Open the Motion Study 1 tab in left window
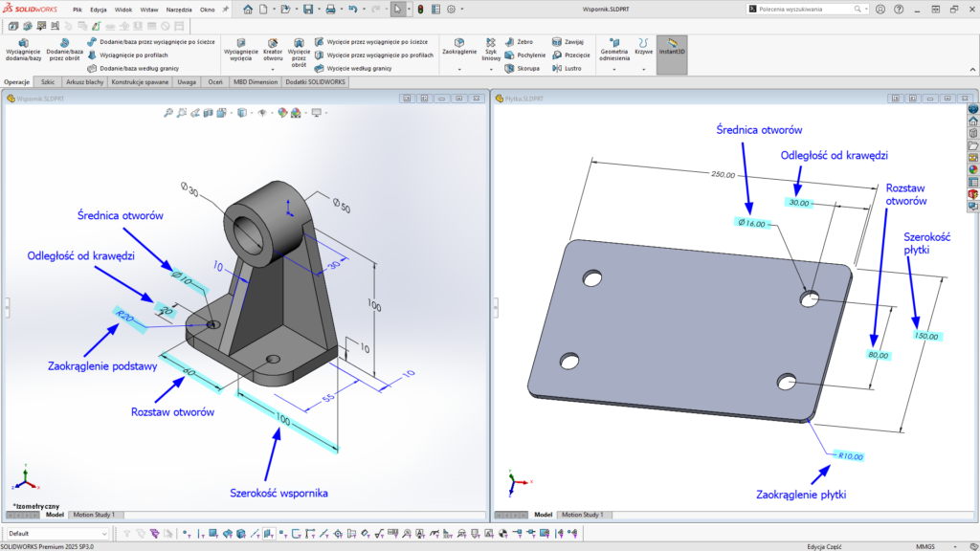 [94, 515]
